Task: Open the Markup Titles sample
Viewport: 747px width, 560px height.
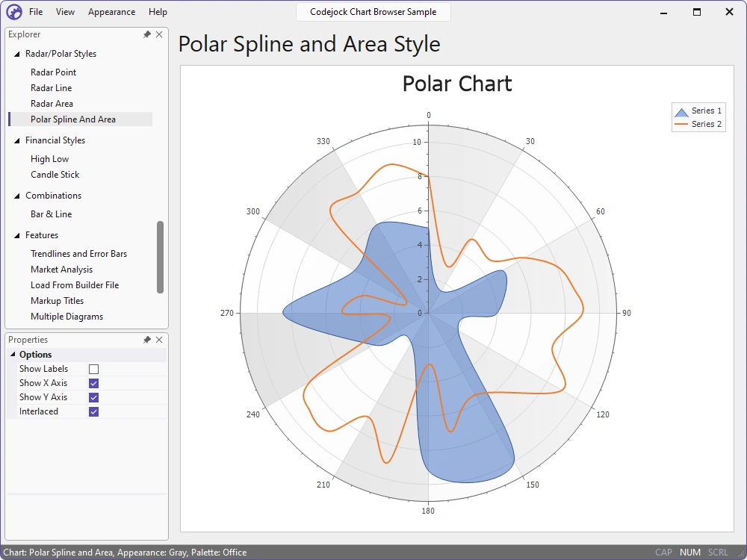Action: [58, 301]
